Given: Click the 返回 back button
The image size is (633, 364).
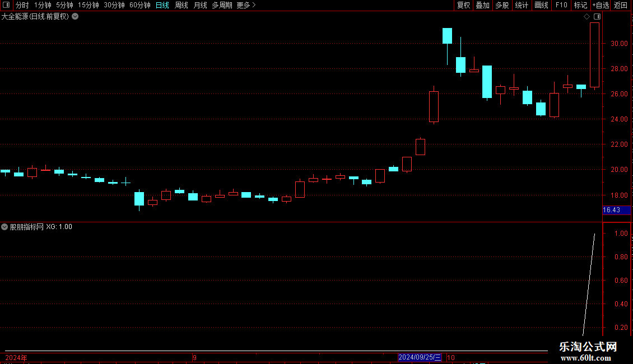Looking at the screenshot, I should [621, 5].
